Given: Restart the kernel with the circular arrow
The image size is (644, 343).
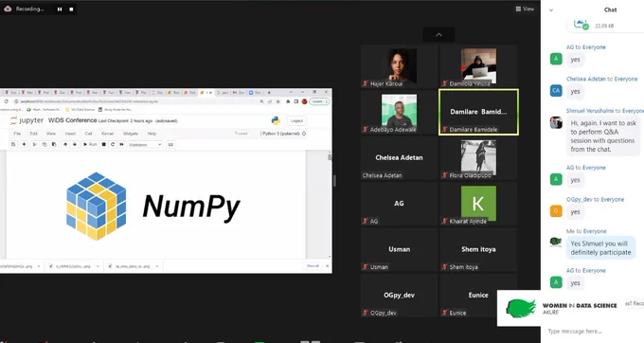Looking at the screenshot, I should tap(113, 145).
